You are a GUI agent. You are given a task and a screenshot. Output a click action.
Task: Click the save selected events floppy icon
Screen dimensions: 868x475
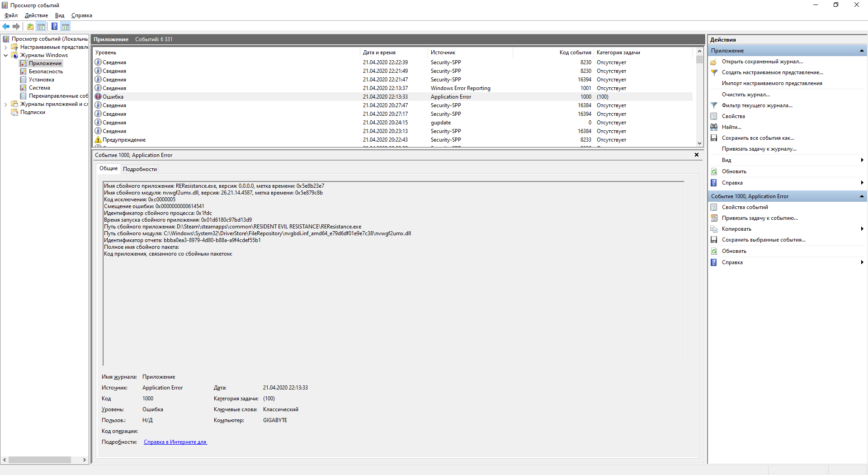[x=714, y=240]
